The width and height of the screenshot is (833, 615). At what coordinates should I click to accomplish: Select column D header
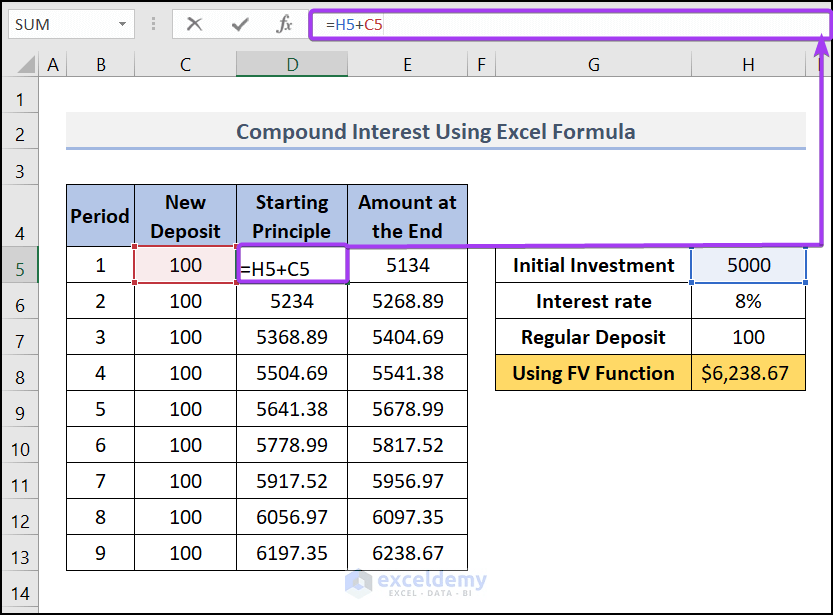click(x=292, y=64)
